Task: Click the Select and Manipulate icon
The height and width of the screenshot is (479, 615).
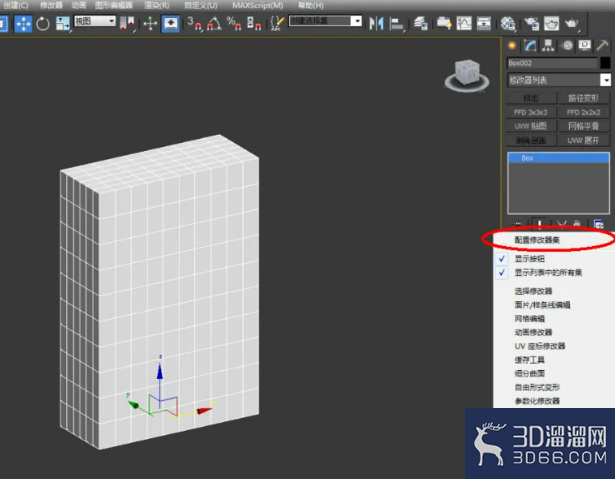Action: [x=150, y=24]
